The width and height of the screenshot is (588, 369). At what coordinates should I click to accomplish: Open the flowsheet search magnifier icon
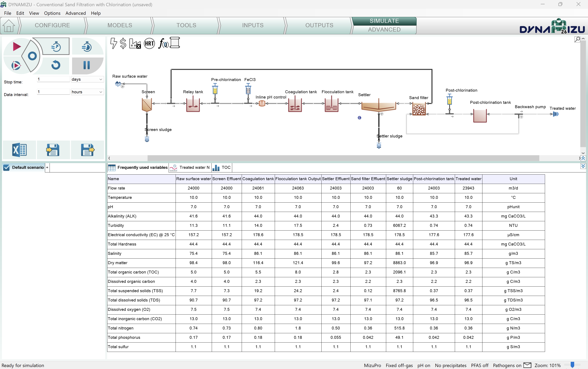[577, 39]
